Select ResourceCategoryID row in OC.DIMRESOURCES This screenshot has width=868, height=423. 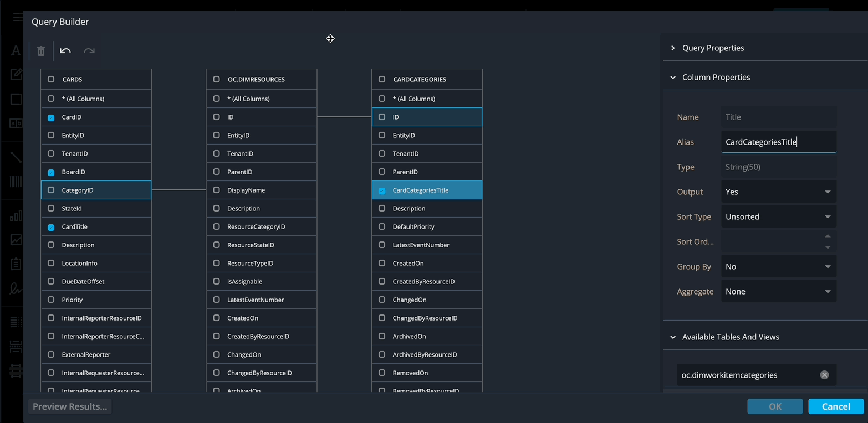tap(262, 226)
